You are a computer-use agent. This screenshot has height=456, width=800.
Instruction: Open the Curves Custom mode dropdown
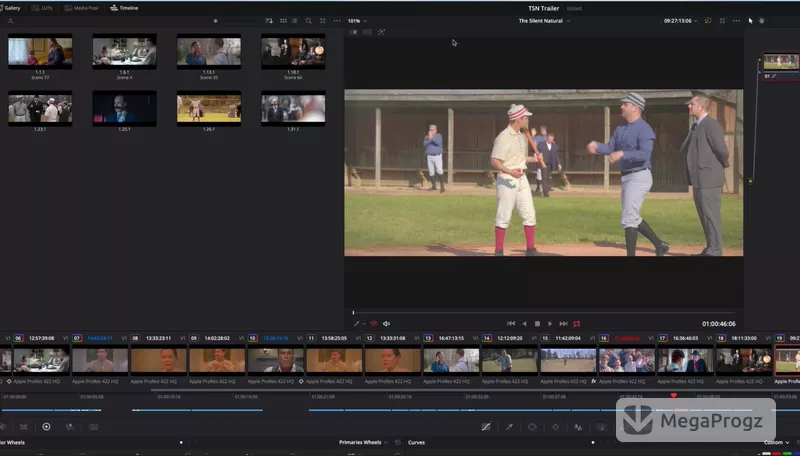coord(777,442)
